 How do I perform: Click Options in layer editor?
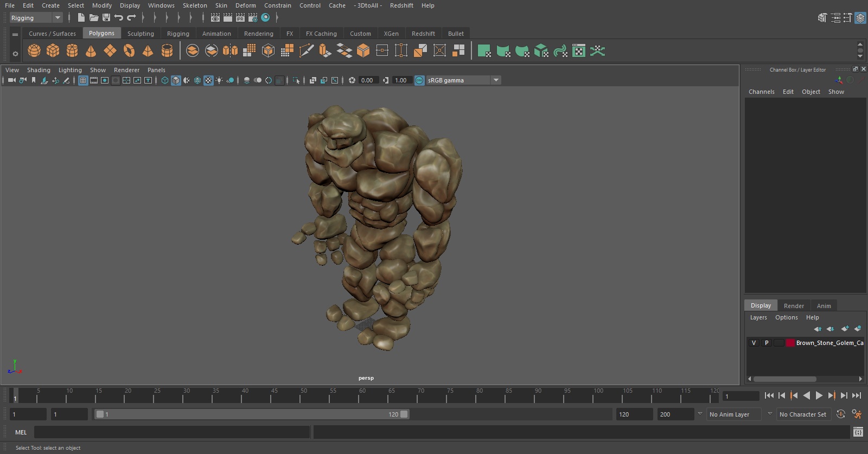(786, 317)
